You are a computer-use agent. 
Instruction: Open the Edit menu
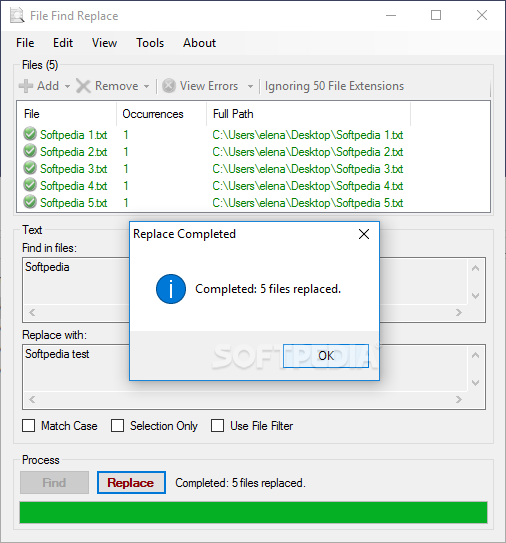pos(63,43)
